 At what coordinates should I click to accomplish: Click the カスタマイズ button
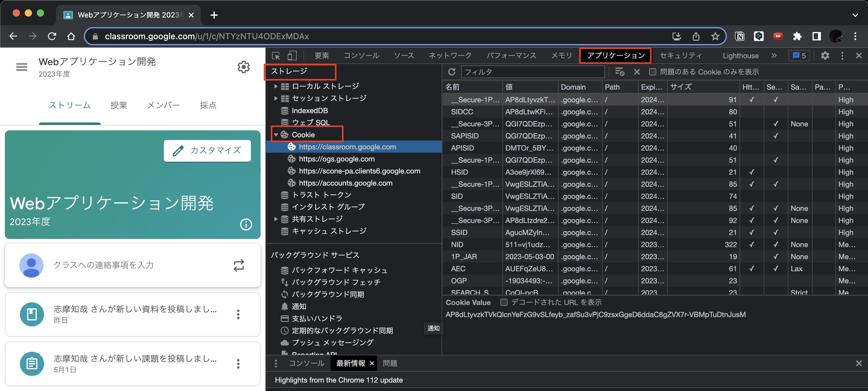207,150
